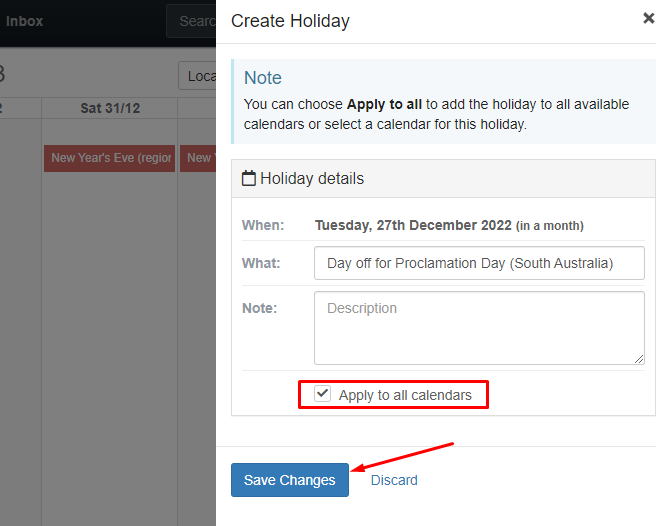Click the What: field label

[x=261, y=263]
